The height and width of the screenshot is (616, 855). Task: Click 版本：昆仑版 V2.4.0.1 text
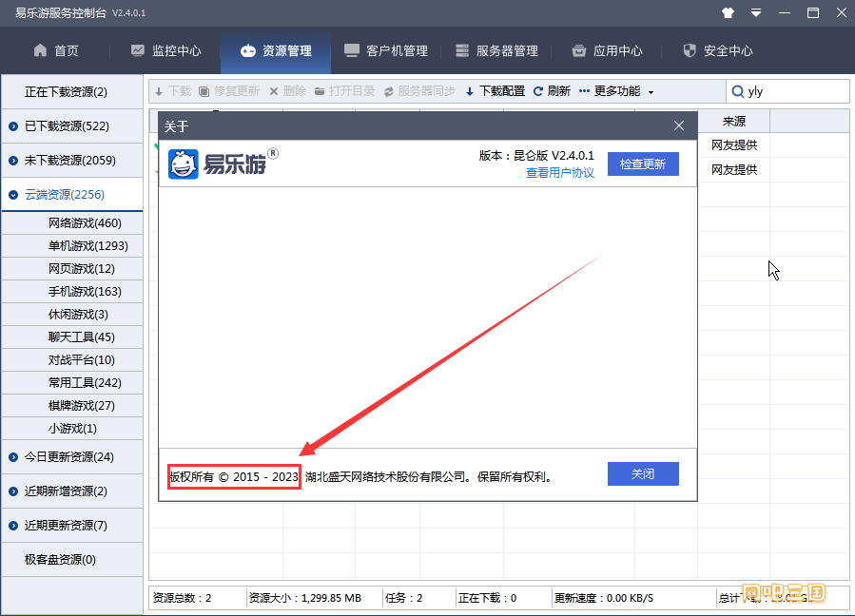tap(536, 156)
